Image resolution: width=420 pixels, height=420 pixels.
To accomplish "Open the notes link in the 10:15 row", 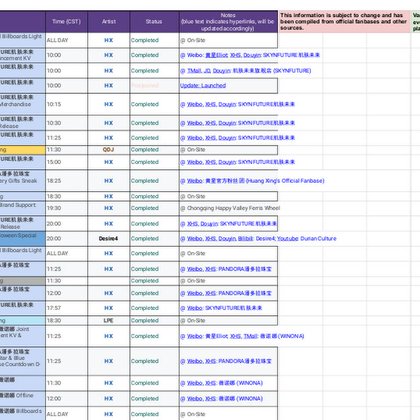I will 237,104.
